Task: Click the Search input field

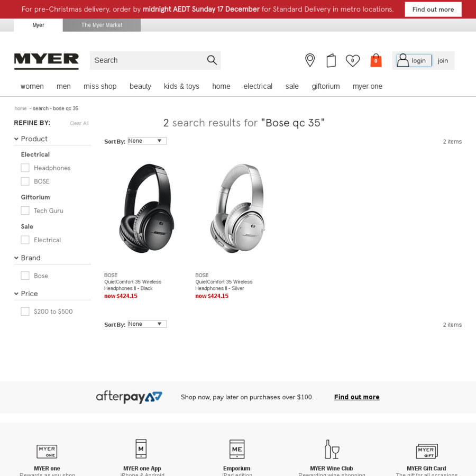Action: 148,60
